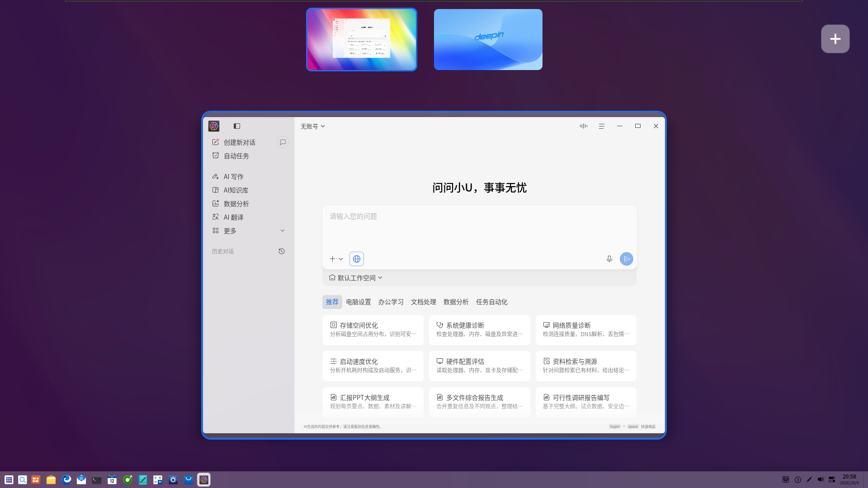The width and height of the screenshot is (868, 488).
Task: Open the file manager in taskbar
Action: click(51, 480)
